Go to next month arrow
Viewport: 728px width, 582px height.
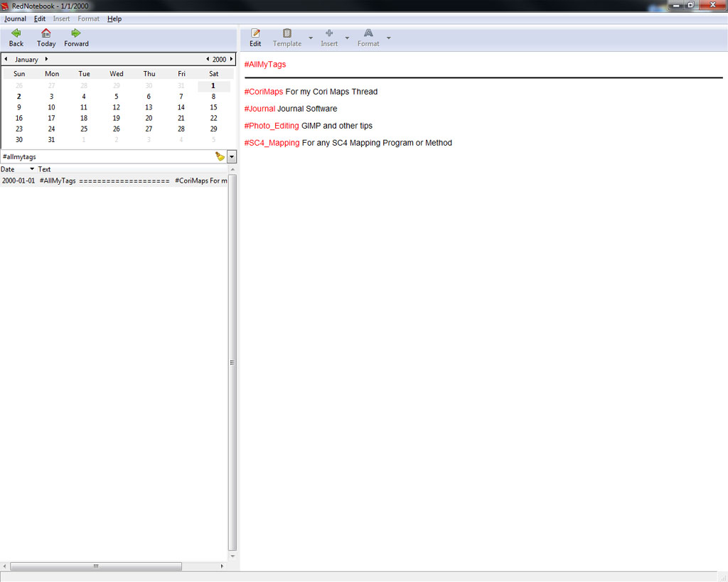pyautogui.click(x=46, y=59)
